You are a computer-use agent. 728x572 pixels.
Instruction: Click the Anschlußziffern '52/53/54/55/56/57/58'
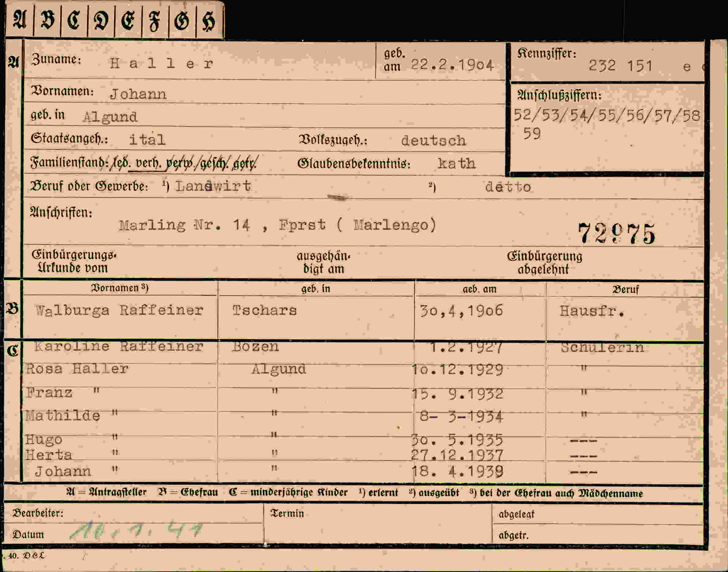point(607,116)
